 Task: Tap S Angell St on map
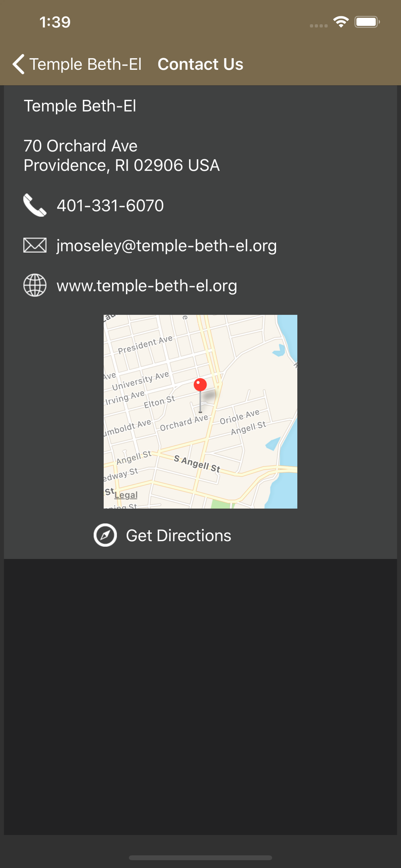click(197, 464)
